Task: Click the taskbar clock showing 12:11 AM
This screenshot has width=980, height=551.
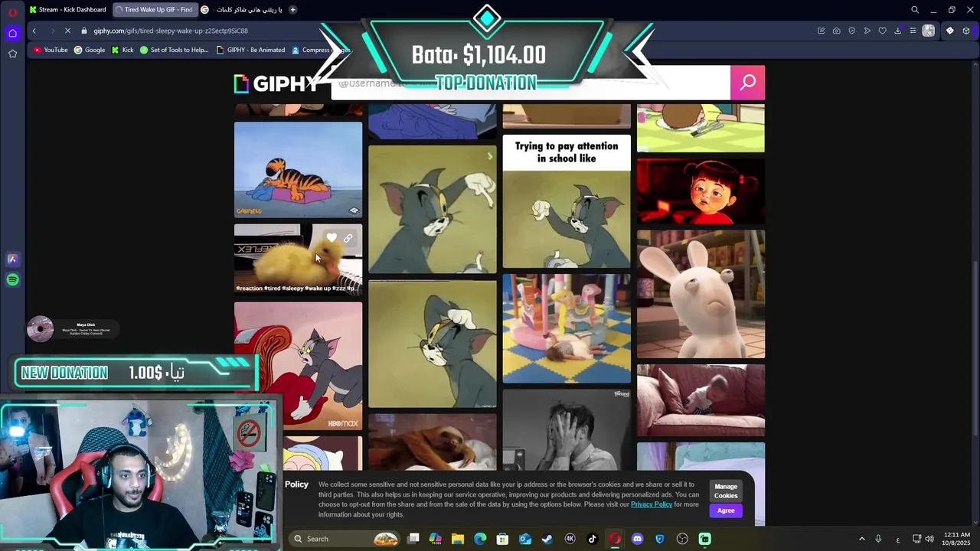Action: (957, 539)
